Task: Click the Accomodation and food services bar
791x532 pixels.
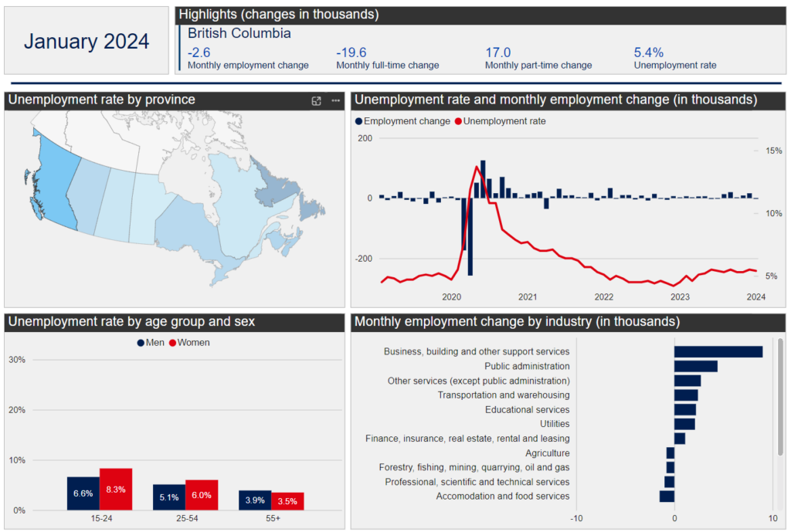Action: 667,496
